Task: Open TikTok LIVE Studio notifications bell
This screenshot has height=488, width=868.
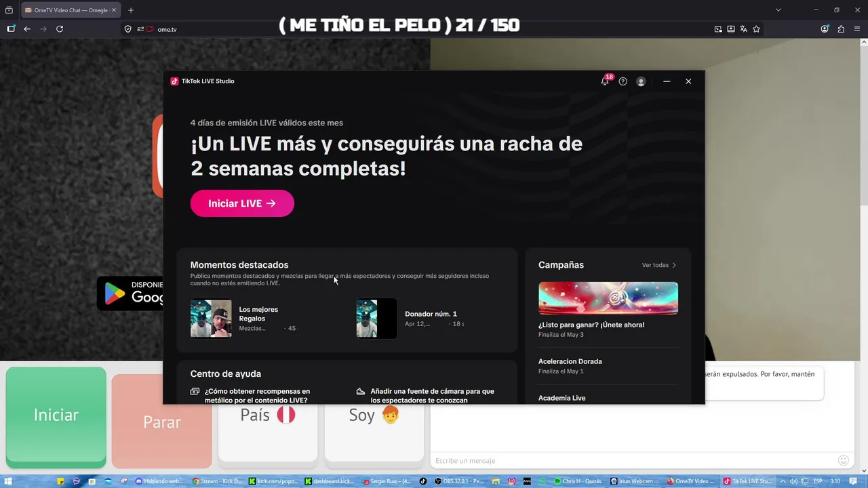Action: click(x=605, y=81)
